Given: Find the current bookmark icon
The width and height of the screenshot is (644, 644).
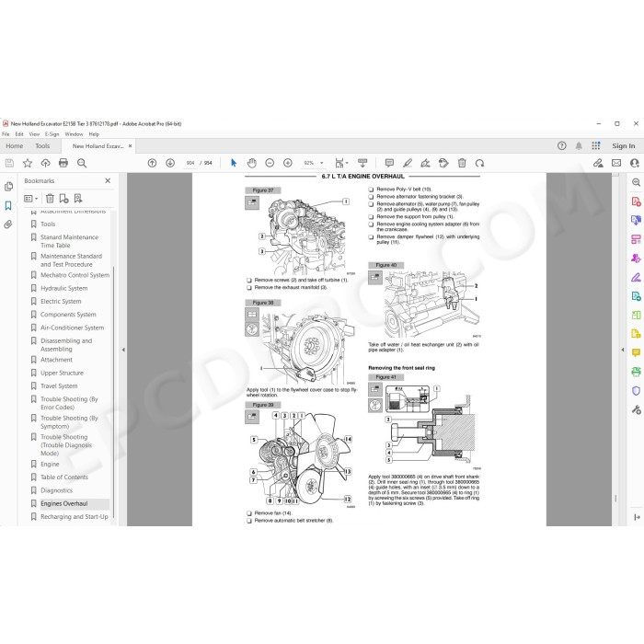Looking at the screenshot, I should pyautogui.click(x=78, y=199).
